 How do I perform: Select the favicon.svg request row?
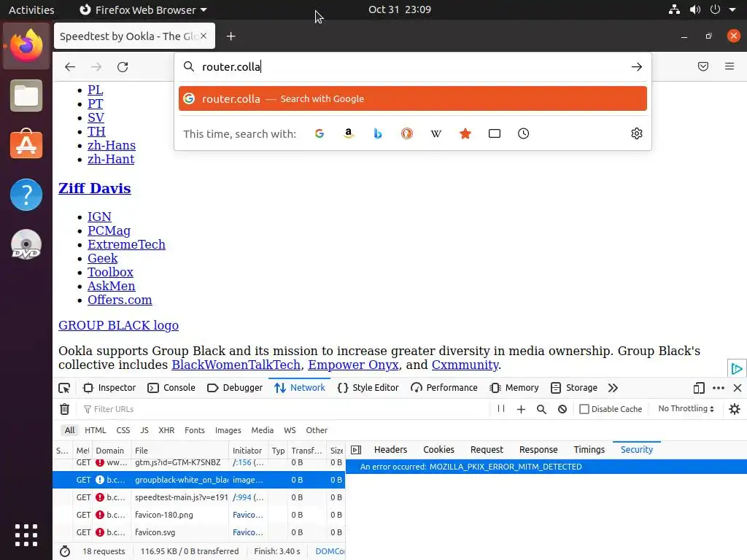[x=198, y=532]
